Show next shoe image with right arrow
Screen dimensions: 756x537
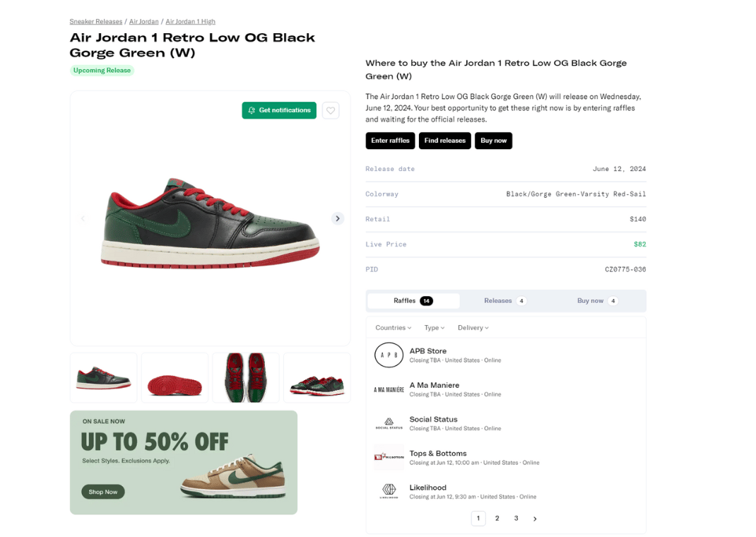(x=338, y=218)
